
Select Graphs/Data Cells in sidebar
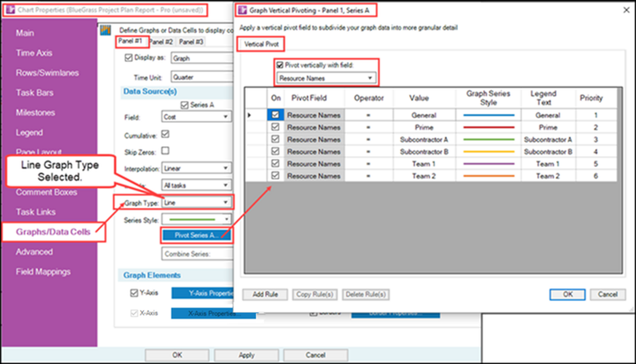coord(53,232)
